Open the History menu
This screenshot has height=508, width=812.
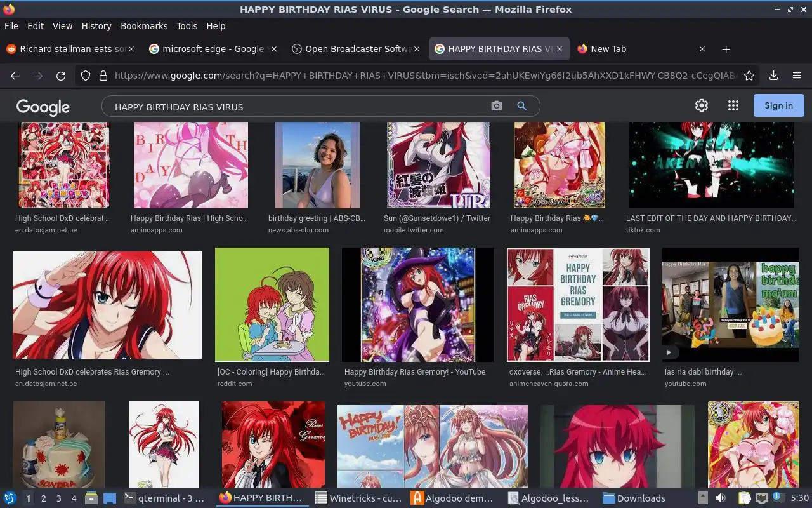coord(96,26)
